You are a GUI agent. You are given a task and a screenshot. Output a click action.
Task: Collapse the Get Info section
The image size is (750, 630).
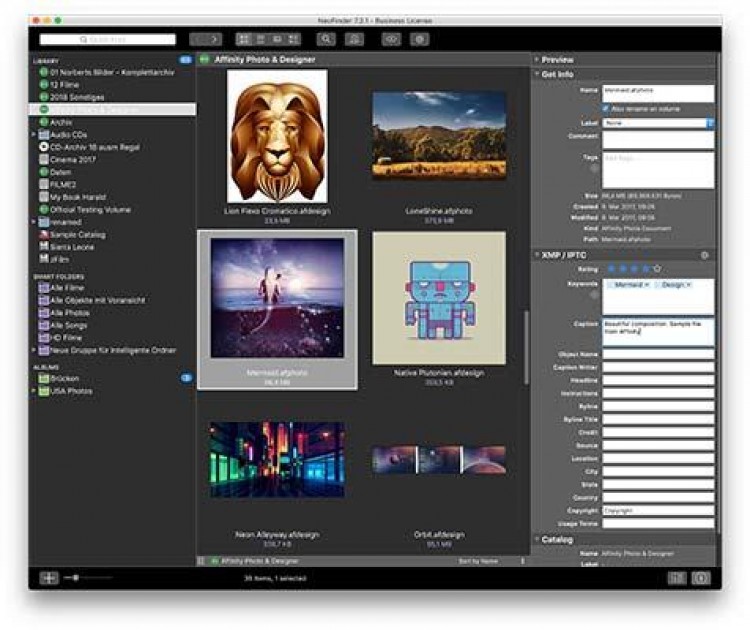click(x=537, y=74)
